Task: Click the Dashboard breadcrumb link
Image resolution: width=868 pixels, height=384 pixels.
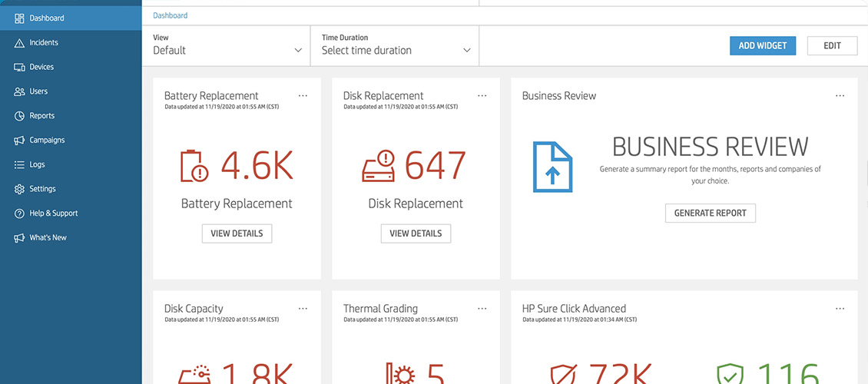Action: coord(171,15)
